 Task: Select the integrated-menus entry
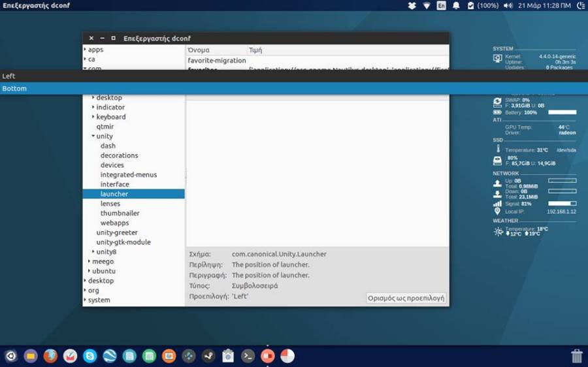coord(129,175)
